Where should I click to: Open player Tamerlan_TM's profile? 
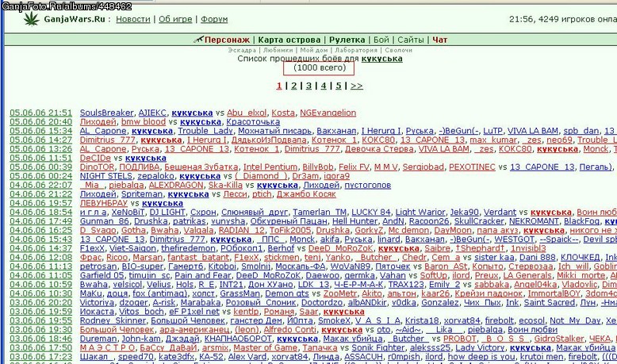click(320, 213)
